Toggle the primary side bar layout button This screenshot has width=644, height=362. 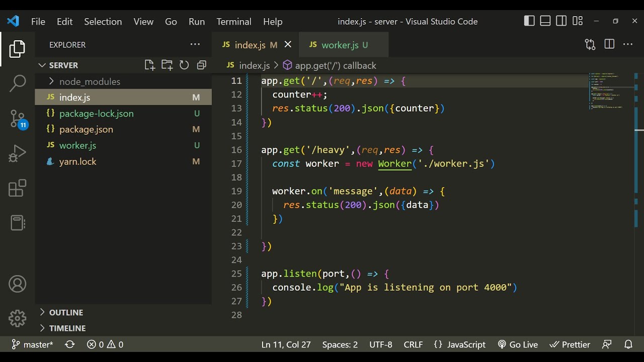529,21
